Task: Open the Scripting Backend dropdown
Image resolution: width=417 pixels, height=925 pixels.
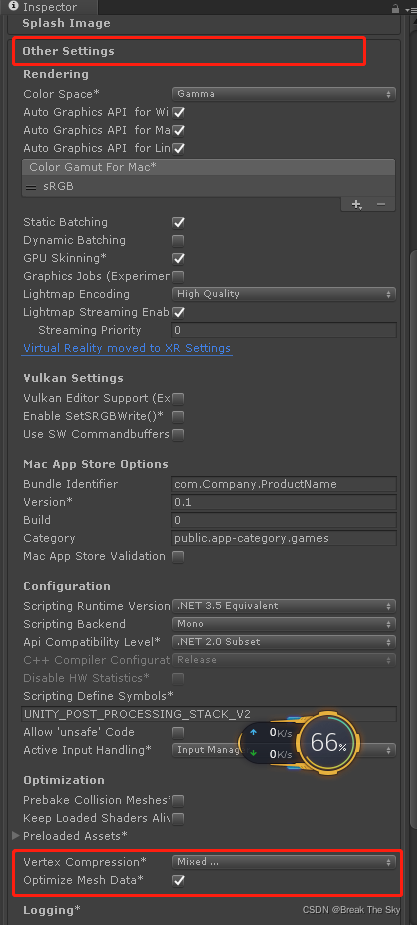Action: click(x=284, y=624)
